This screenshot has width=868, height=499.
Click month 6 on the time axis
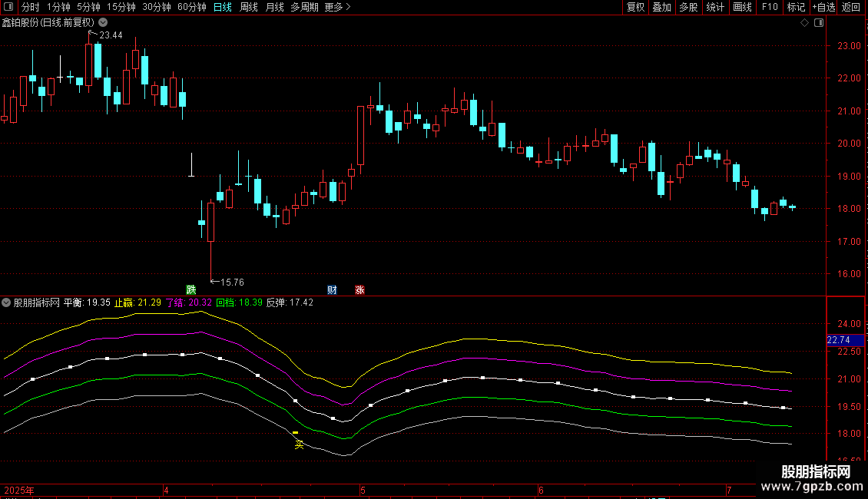[x=541, y=490]
